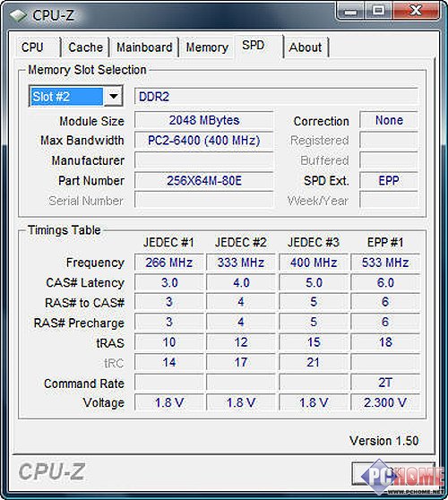Image resolution: width=448 pixels, height=500 pixels.
Task: Switch to the Memory tab
Action: pos(207,47)
